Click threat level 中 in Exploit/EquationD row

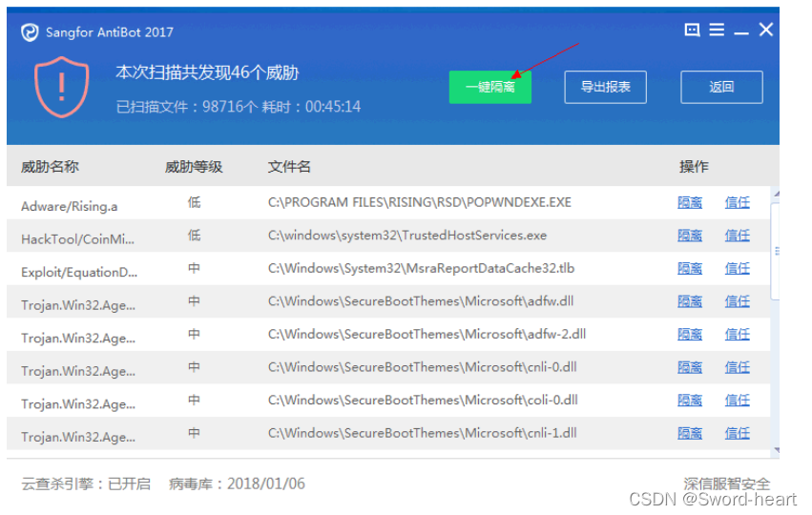tap(195, 269)
